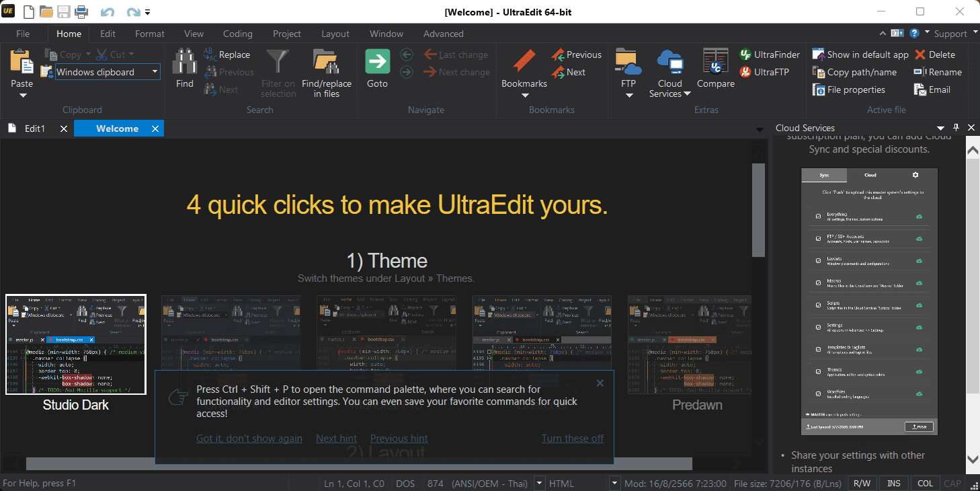Select the Studio Dark theme thumbnail
This screenshot has width=980, height=491.
coord(76,344)
